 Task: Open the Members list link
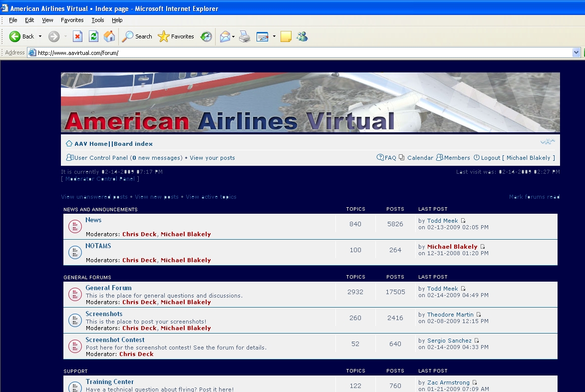pos(457,158)
